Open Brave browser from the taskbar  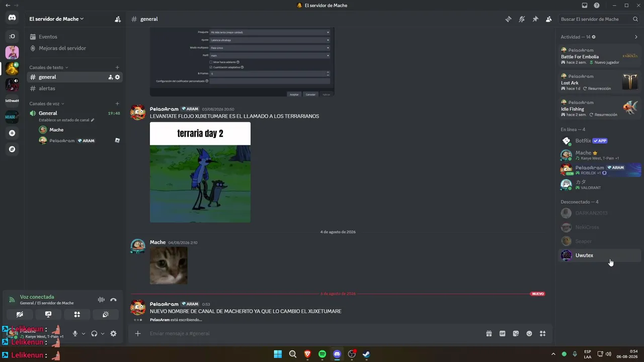[x=307, y=354]
